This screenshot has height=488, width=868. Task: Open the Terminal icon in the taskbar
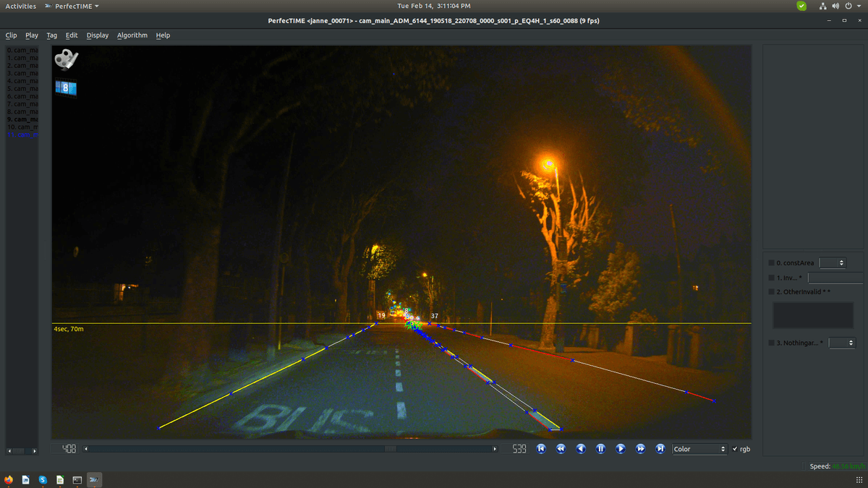click(77, 479)
